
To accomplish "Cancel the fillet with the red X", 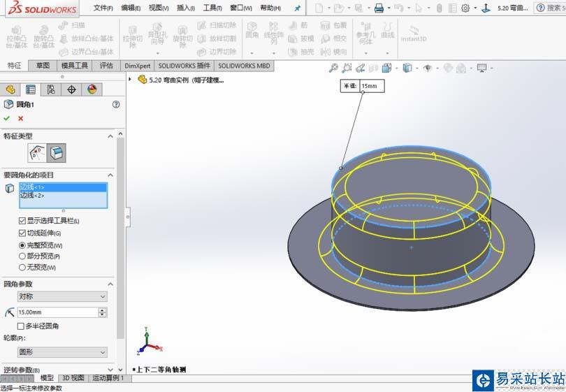I will (20, 119).
